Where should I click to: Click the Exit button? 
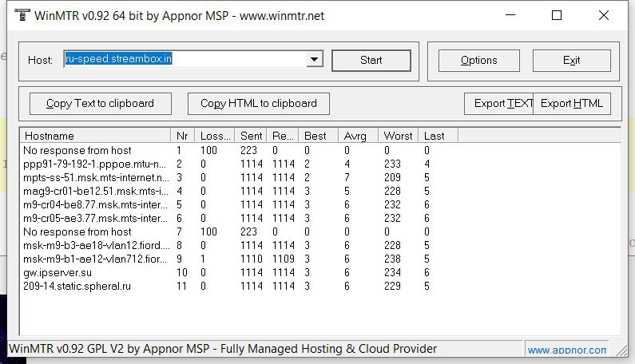[x=571, y=61]
